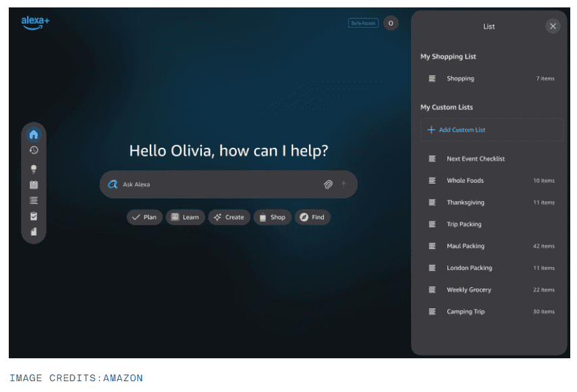This screenshot has width=577, height=392.
Task: Click the plus icon beside Add Custom List
Action: point(431,130)
